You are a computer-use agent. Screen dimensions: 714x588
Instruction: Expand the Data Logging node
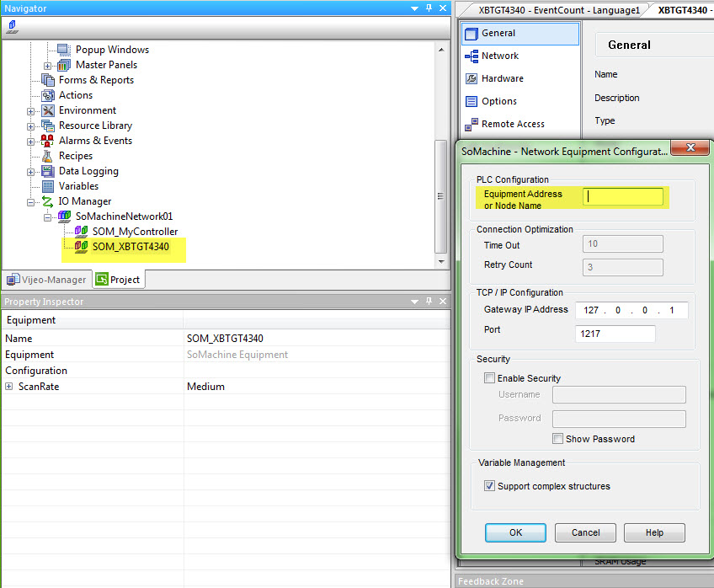30,172
